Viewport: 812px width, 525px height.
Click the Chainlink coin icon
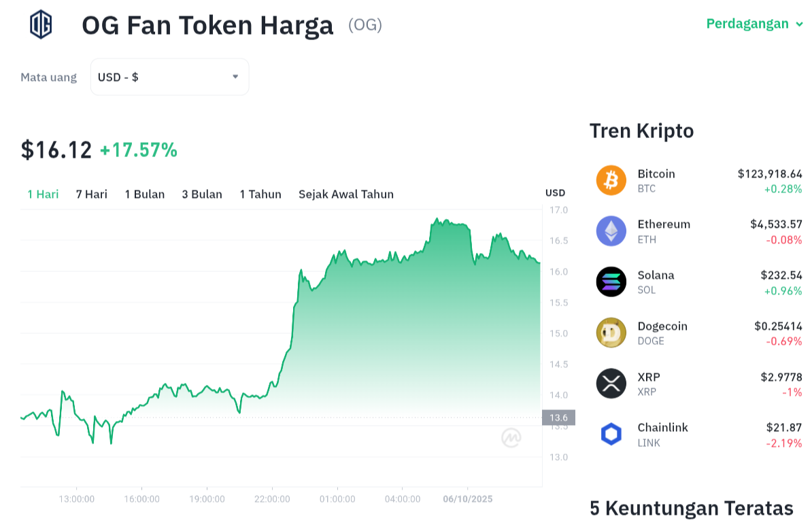611,434
